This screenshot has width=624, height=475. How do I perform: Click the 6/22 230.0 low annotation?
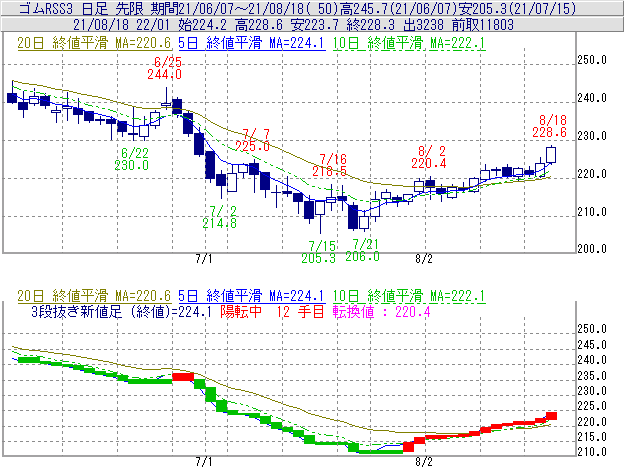tap(132, 159)
